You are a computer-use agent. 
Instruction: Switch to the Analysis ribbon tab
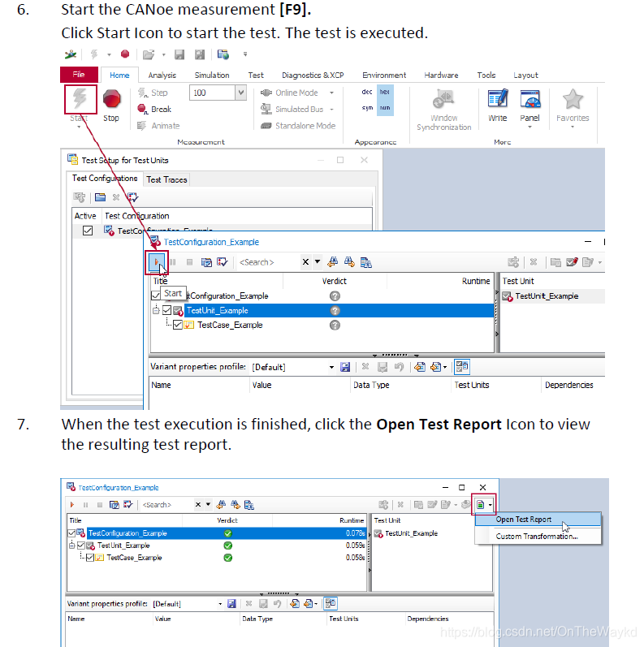click(162, 75)
